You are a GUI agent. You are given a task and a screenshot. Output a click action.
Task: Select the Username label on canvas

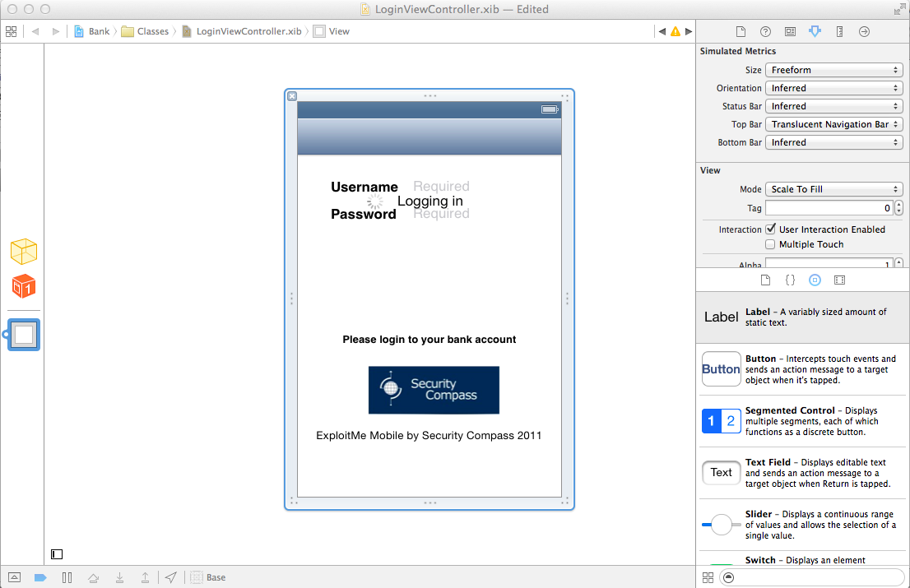364,187
